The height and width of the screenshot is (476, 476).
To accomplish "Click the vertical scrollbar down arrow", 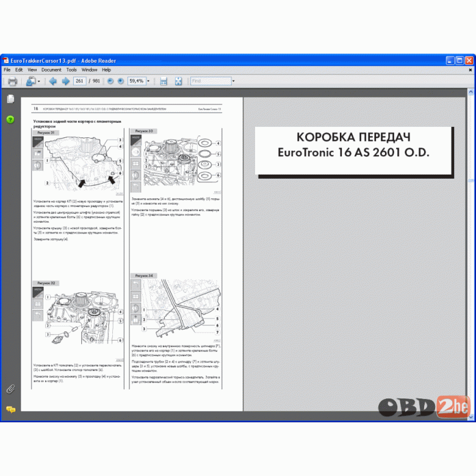I will [471, 417].
